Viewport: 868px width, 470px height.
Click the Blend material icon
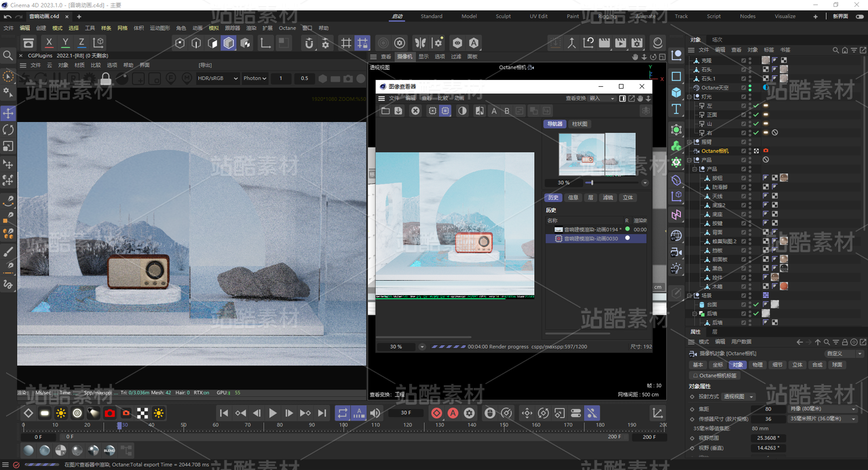(109, 450)
